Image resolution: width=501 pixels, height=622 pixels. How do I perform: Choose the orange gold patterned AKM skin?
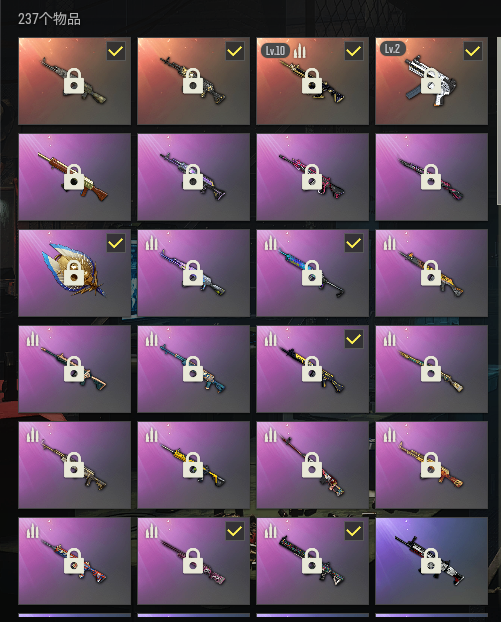(432, 465)
